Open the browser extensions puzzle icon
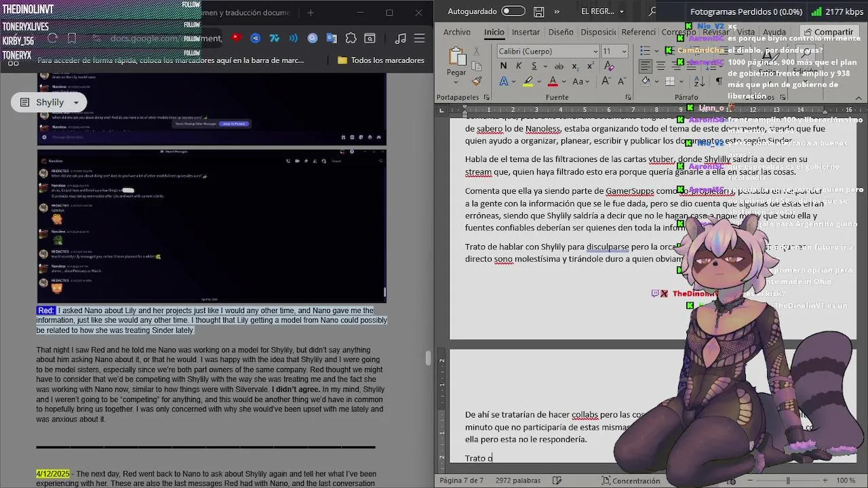The image size is (868, 488). [351, 39]
